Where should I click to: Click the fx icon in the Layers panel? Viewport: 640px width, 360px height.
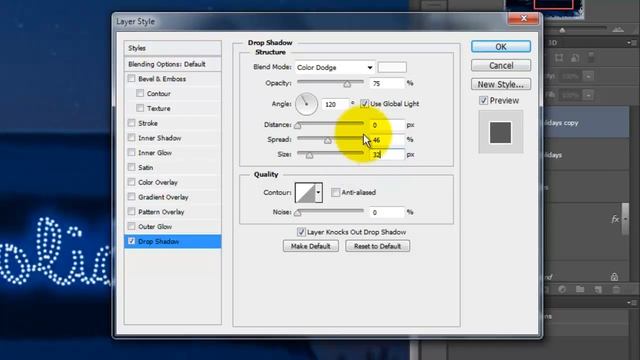pyautogui.click(x=615, y=219)
